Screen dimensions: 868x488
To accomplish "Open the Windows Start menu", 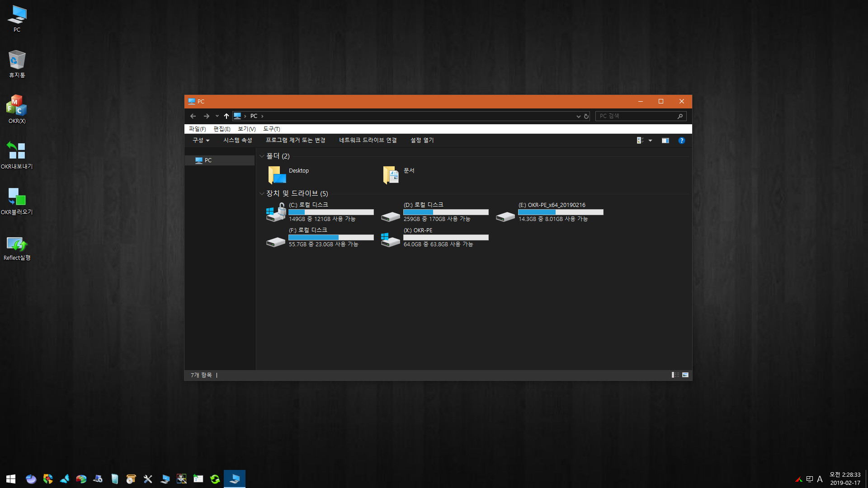I will click(x=11, y=479).
